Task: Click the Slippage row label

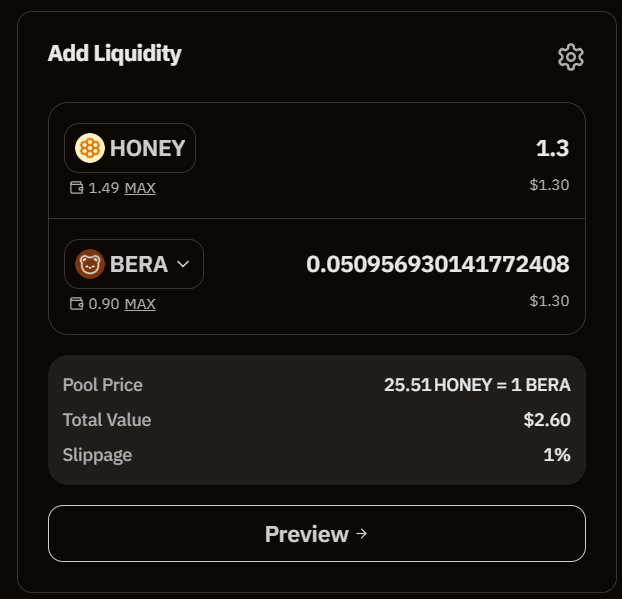Action: tap(97, 455)
